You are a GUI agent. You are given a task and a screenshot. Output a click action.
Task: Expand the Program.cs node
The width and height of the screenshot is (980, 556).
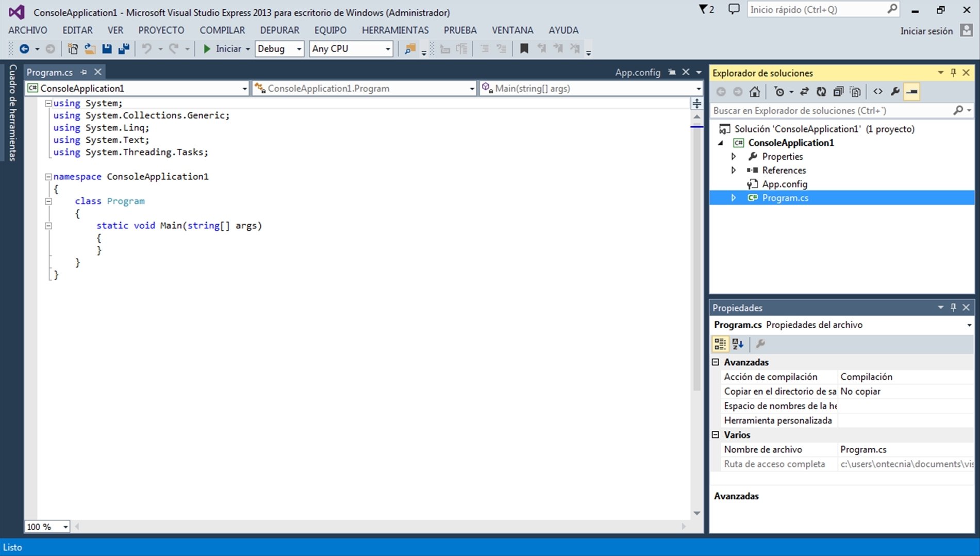point(734,198)
